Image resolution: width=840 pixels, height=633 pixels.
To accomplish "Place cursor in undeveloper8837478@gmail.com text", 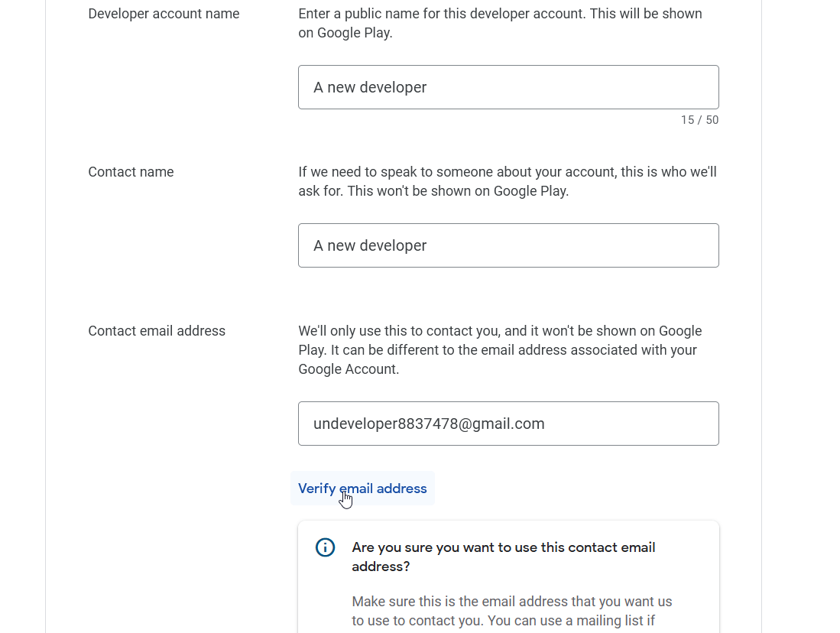I will pyautogui.click(x=429, y=424).
